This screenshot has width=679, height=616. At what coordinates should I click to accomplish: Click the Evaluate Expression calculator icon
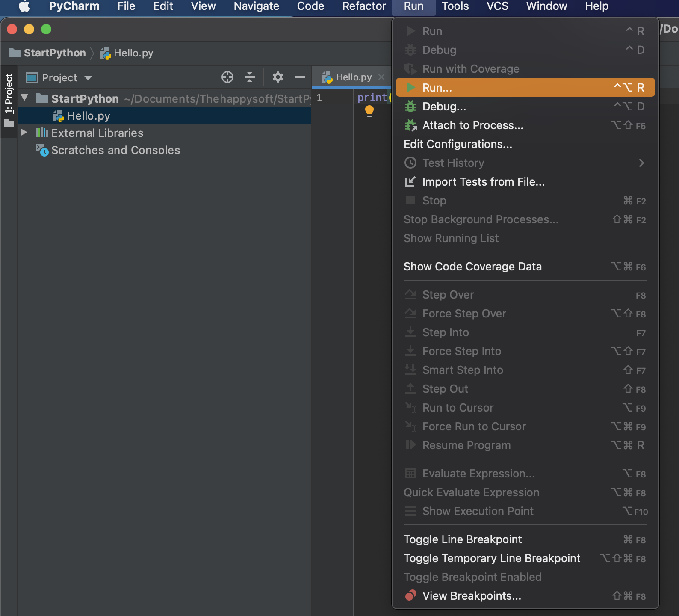coord(410,473)
